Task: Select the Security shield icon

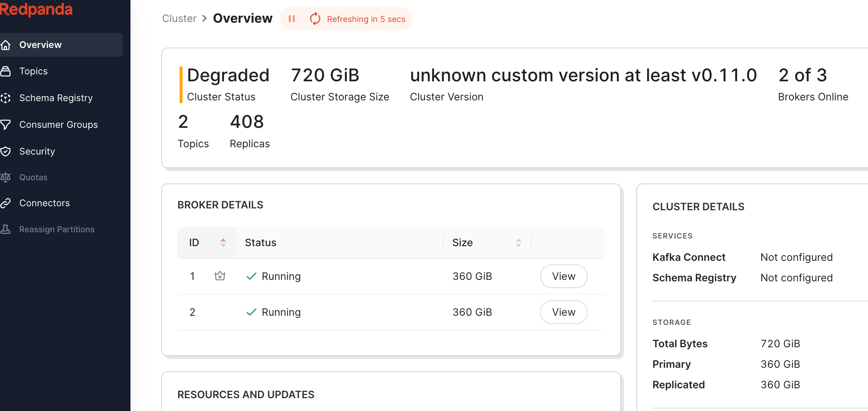Action: pos(6,151)
